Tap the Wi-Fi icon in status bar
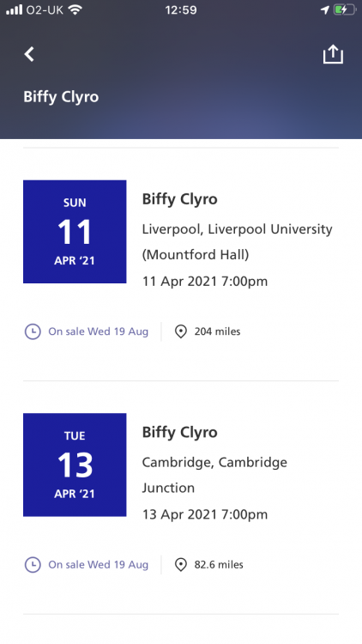 point(75,9)
